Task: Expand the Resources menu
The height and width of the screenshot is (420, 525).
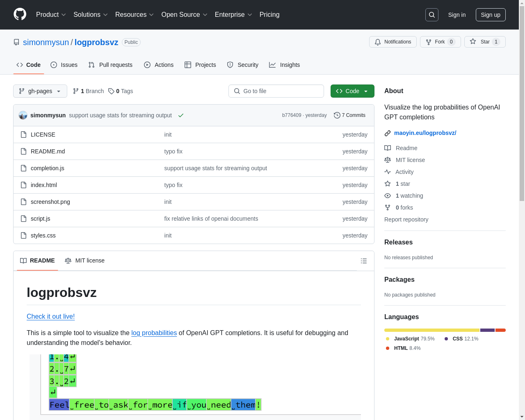Action: point(135,15)
